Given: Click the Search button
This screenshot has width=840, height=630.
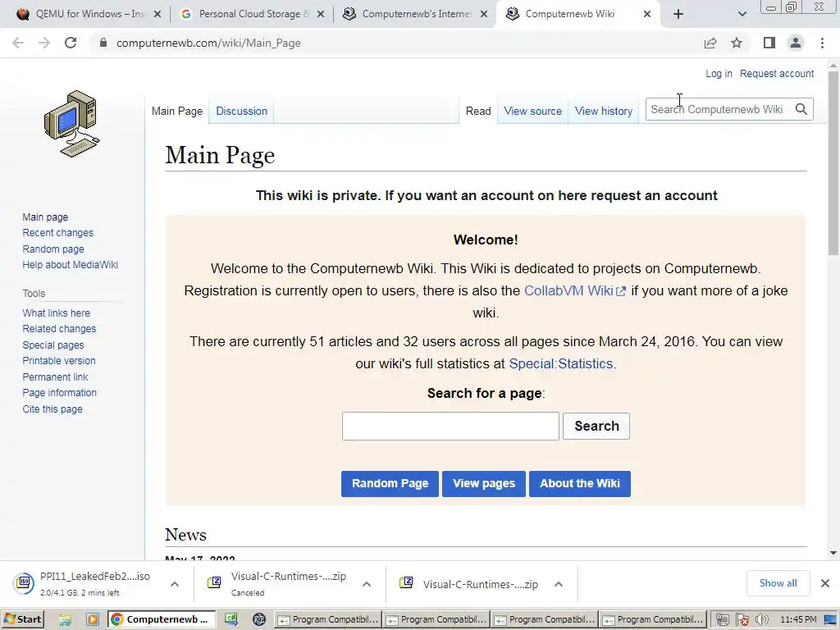Looking at the screenshot, I should 596,426.
